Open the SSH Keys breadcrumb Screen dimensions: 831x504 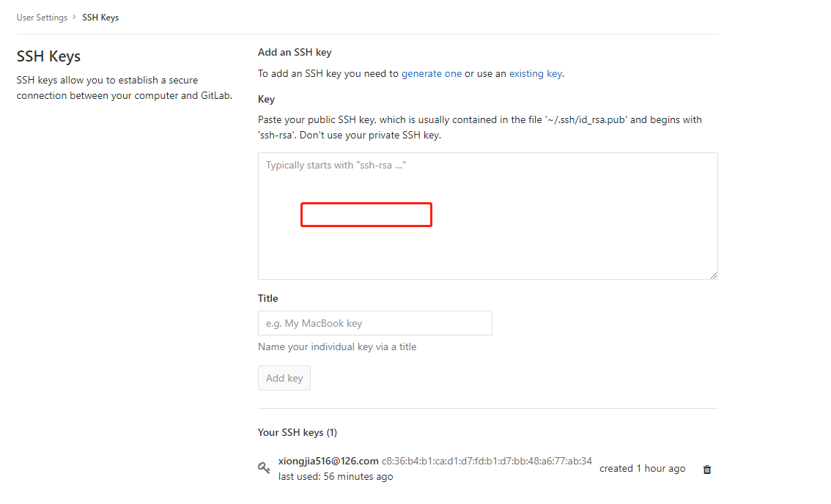pos(100,18)
